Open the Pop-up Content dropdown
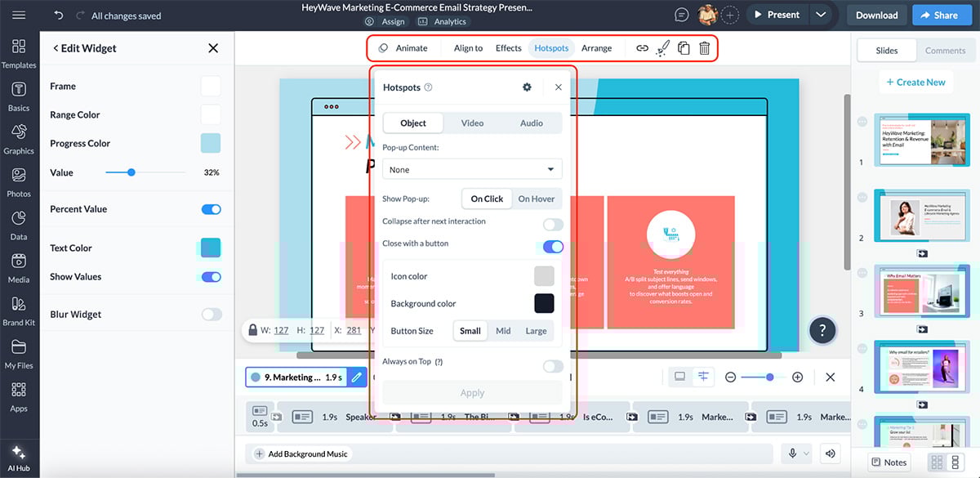Screen dimensions: 980x478 click(472, 168)
